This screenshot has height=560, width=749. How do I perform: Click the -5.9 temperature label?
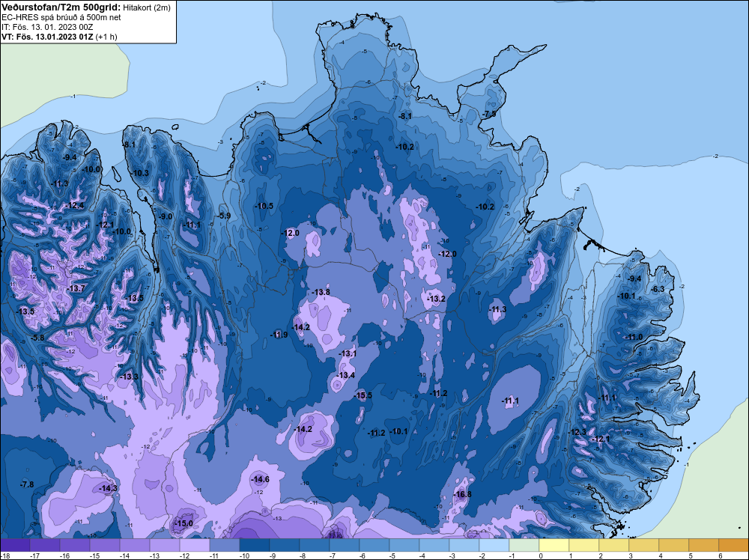coord(224,216)
